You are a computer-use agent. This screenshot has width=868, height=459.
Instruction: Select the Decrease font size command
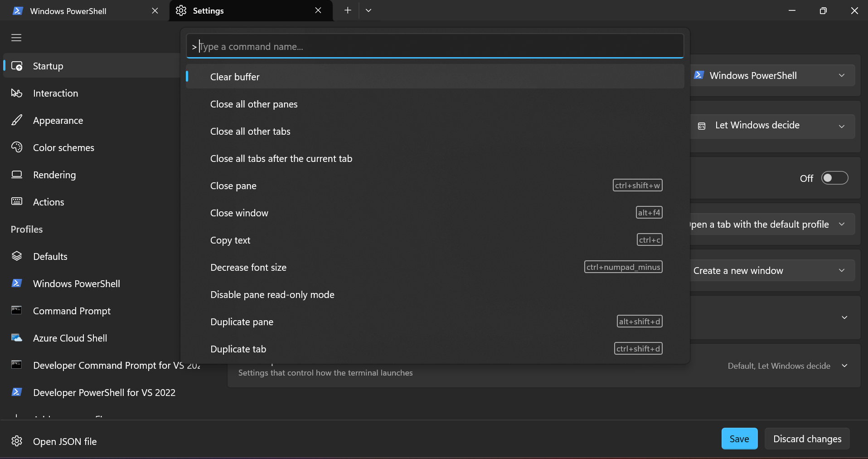(435, 267)
